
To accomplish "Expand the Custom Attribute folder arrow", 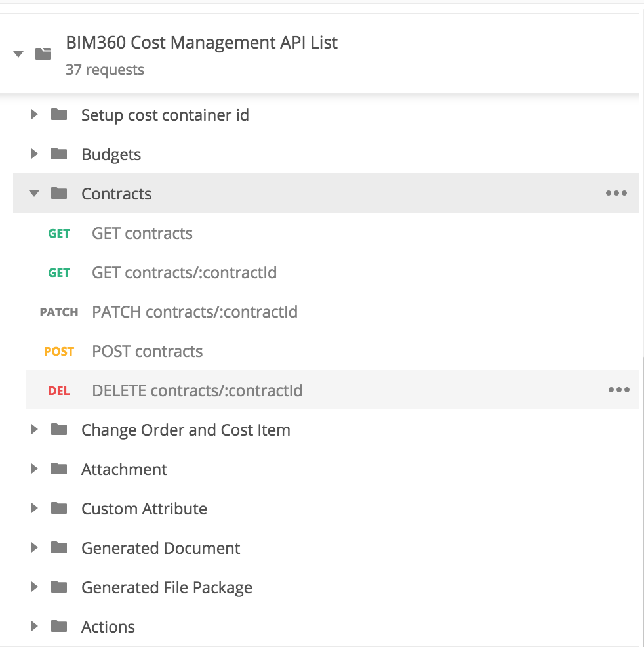I will 35,509.
